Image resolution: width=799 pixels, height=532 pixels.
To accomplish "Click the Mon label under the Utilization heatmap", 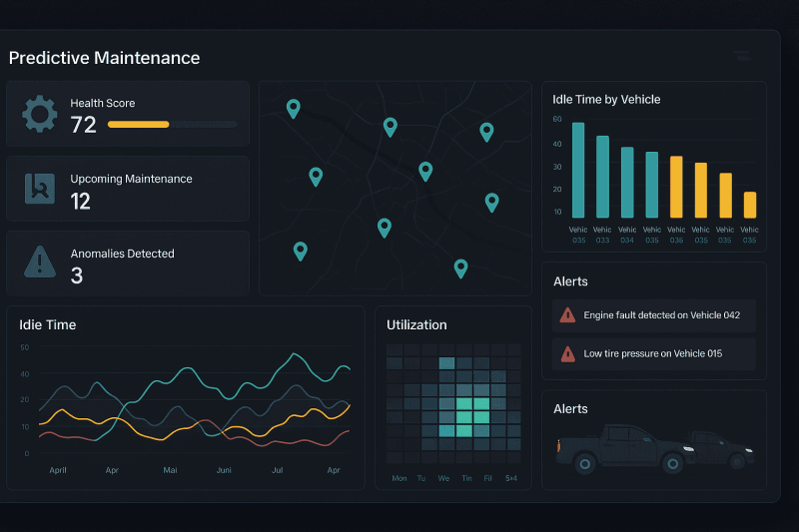I will (399, 478).
